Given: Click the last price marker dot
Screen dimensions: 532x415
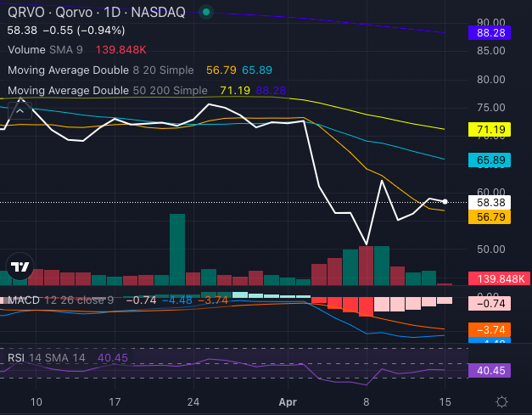Looking at the screenshot, I should tap(445, 201).
